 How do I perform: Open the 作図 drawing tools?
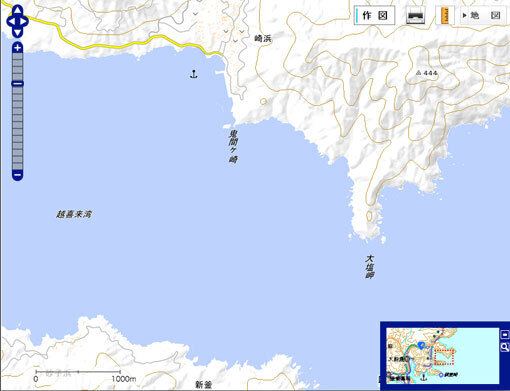[375, 16]
